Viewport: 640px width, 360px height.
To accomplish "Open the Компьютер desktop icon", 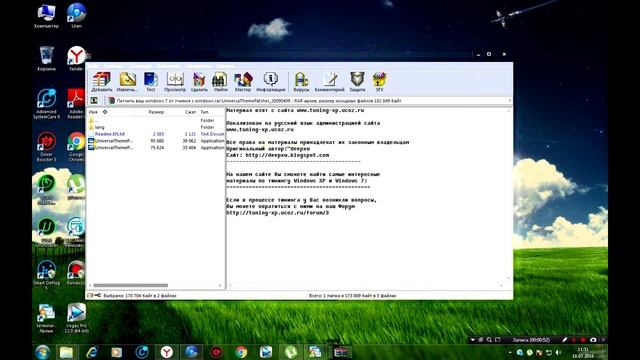I will 46,16.
